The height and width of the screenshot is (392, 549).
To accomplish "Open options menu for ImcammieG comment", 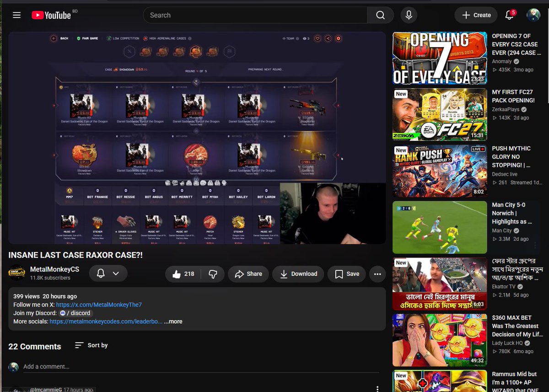I will 377,388.
